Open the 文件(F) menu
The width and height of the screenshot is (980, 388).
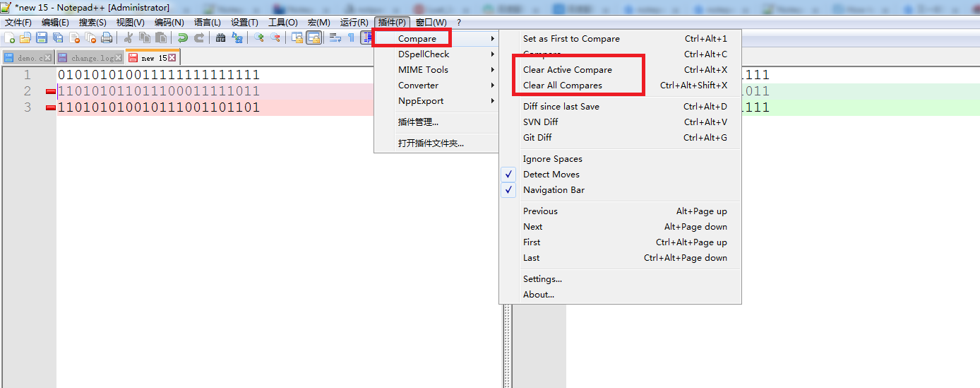coord(18,23)
